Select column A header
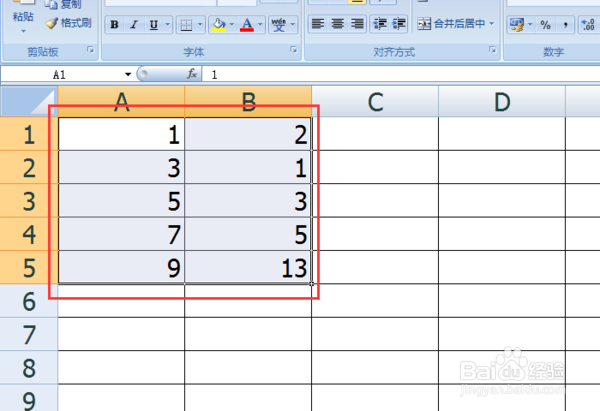This screenshot has width=600, height=411. coord(121,102)
